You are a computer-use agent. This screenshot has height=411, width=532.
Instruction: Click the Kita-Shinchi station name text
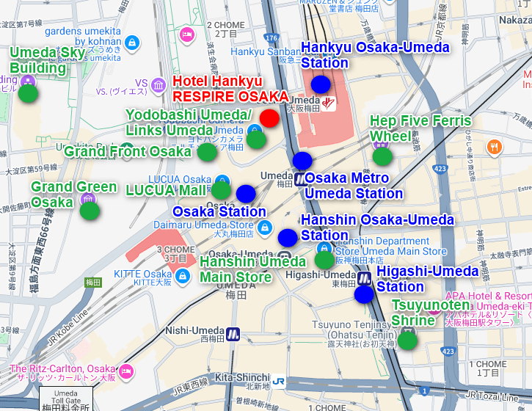[242, 377]
